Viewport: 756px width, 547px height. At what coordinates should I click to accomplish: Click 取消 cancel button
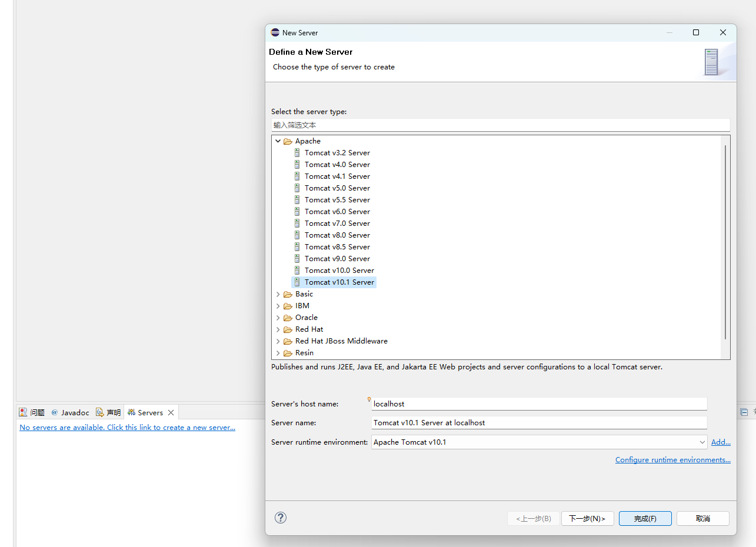pos(702,518)
